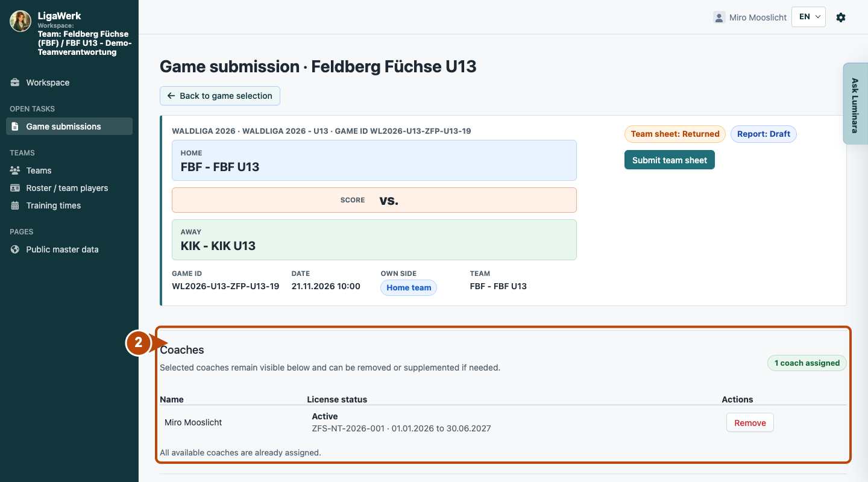
Task: Click the Active license status
Action: pos(325,416)
